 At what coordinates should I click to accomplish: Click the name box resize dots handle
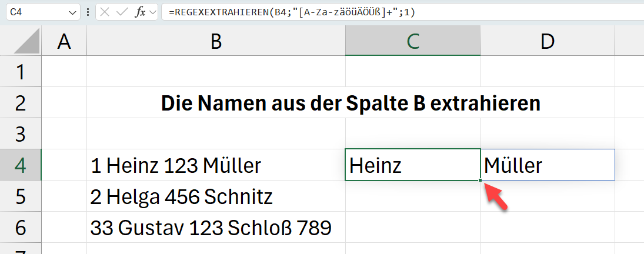point(88,12)
